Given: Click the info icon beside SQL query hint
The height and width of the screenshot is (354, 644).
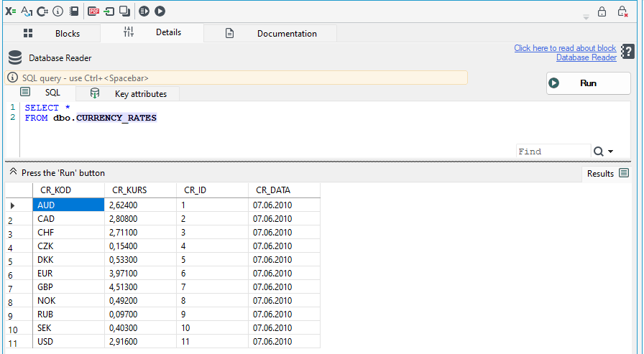Looking at the screenshot, I should point(13,78).
